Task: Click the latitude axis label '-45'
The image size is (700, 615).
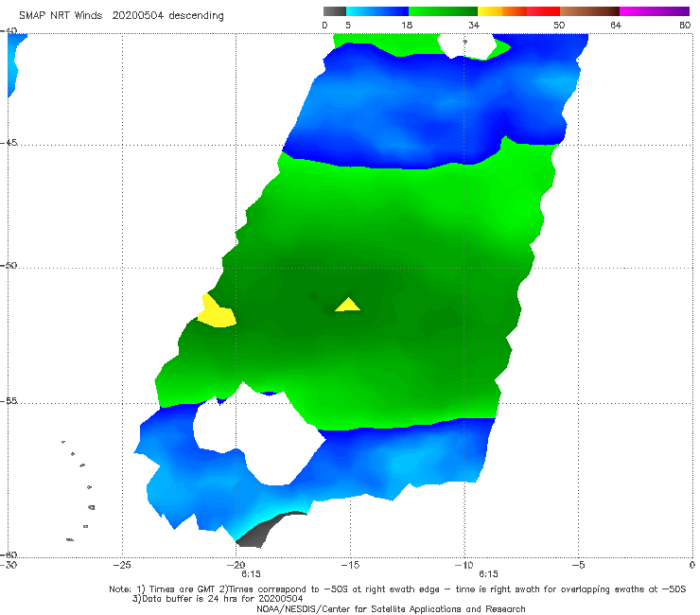Action: tap(9, 143)
